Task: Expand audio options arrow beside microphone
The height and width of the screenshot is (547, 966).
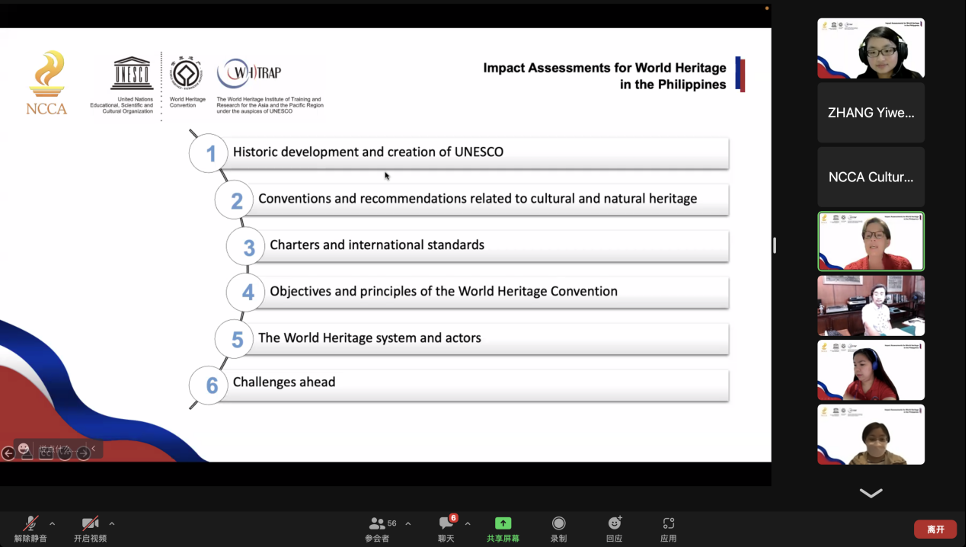Action: click(52, 524)
